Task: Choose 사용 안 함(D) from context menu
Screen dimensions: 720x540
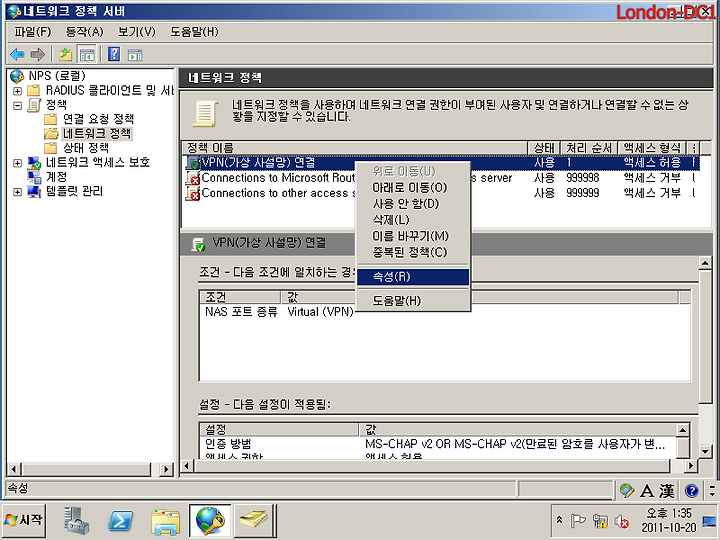Action: [413, 203]
